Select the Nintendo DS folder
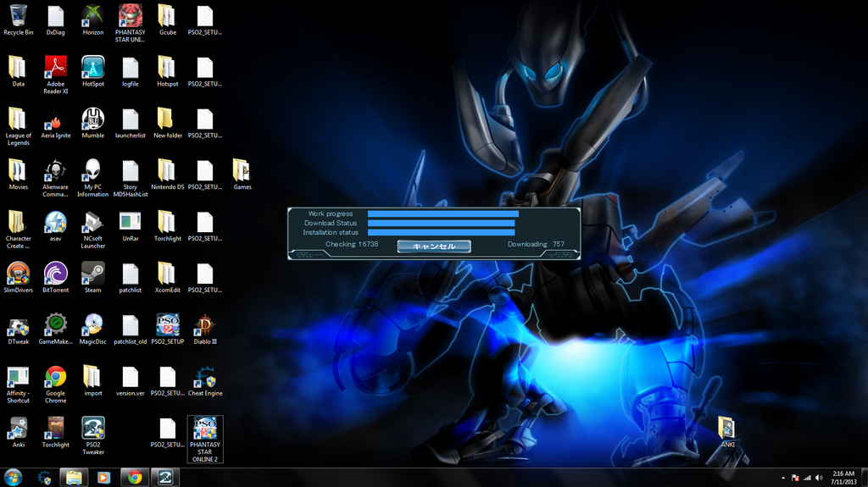 click(x=168, y=174)
